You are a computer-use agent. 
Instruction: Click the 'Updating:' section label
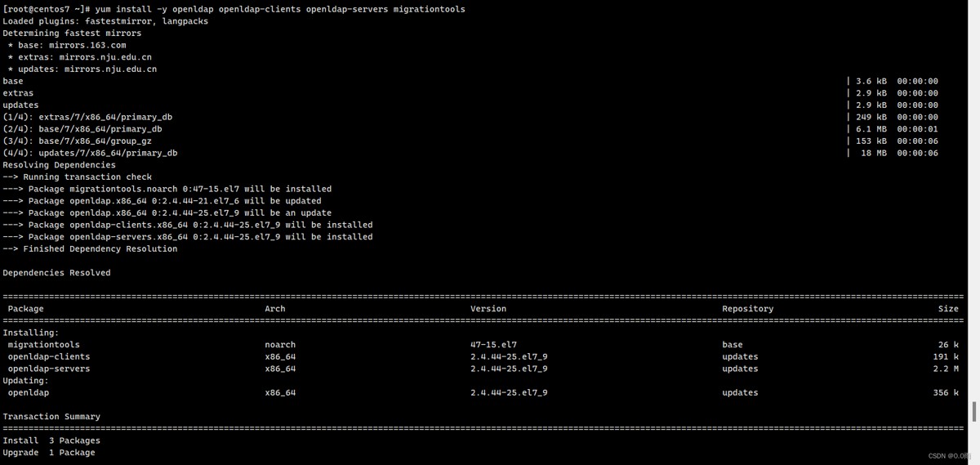click(25, 381)
